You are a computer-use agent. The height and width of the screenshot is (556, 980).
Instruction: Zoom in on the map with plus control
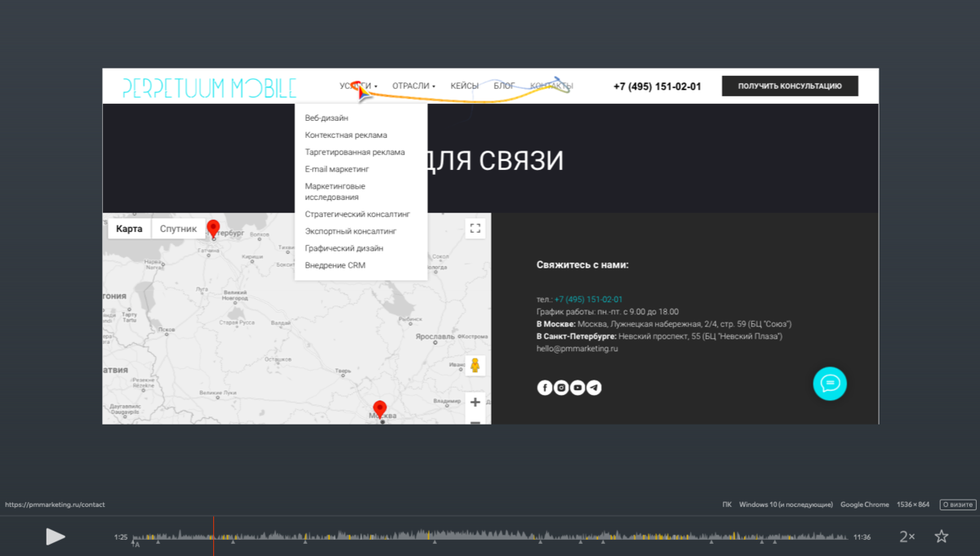pos(474,402)
